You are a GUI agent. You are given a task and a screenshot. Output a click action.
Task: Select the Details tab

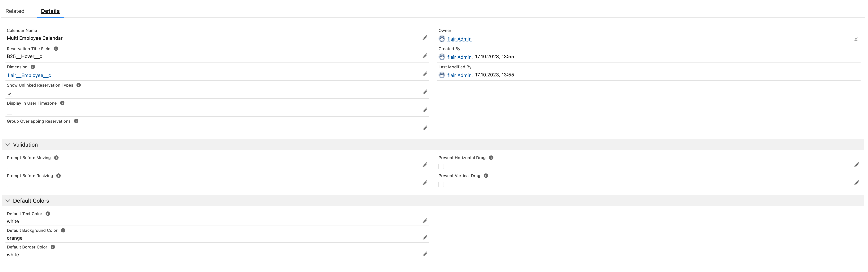pyautogui.click(x=50, y=11)
